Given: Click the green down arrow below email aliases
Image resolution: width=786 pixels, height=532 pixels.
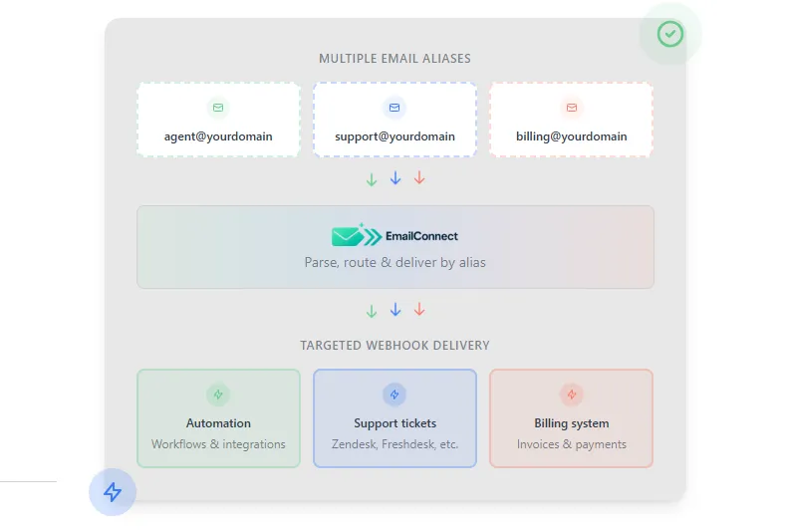Looking at the screenshot, I should tap(372, 179).
